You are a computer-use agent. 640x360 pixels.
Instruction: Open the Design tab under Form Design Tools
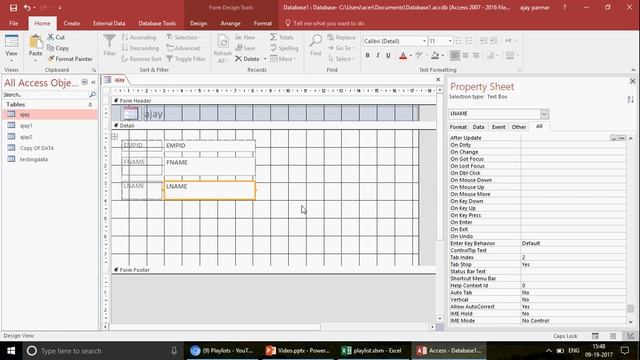coord(198,23)
